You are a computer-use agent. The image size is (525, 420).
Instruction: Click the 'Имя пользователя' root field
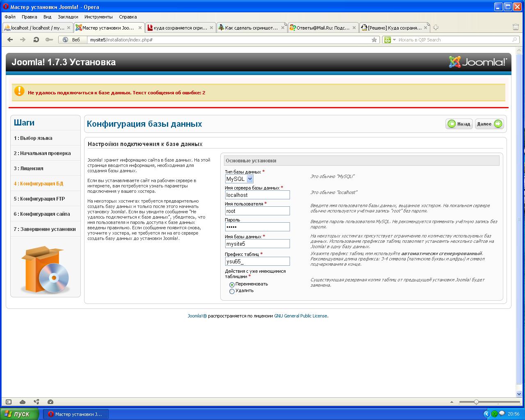pyautogui.click(x=258, y=211)
